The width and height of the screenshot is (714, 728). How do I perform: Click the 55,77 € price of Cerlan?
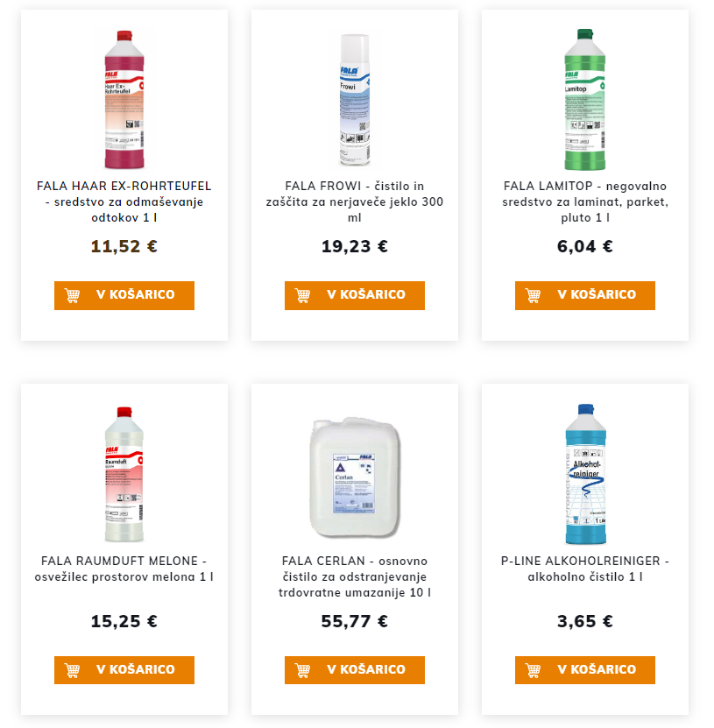354,622
